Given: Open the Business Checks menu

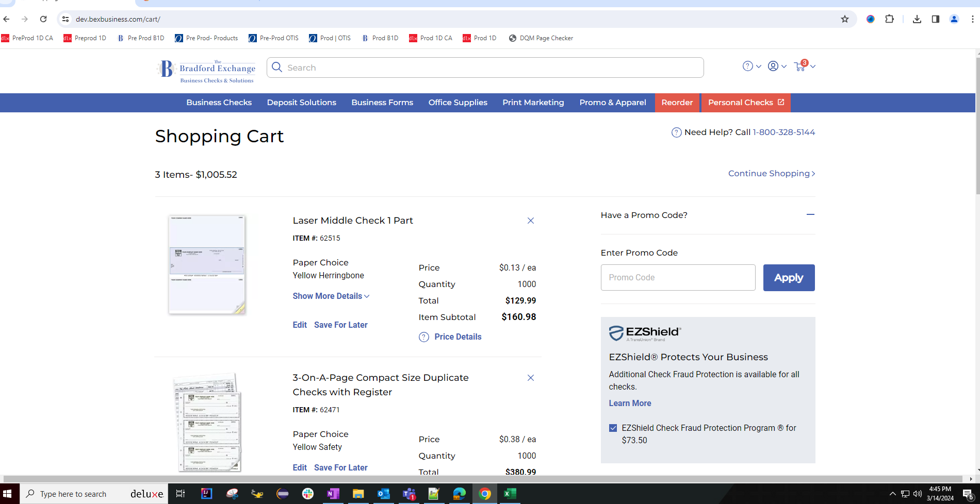Looking at the screenshot, I should point(219,103).
